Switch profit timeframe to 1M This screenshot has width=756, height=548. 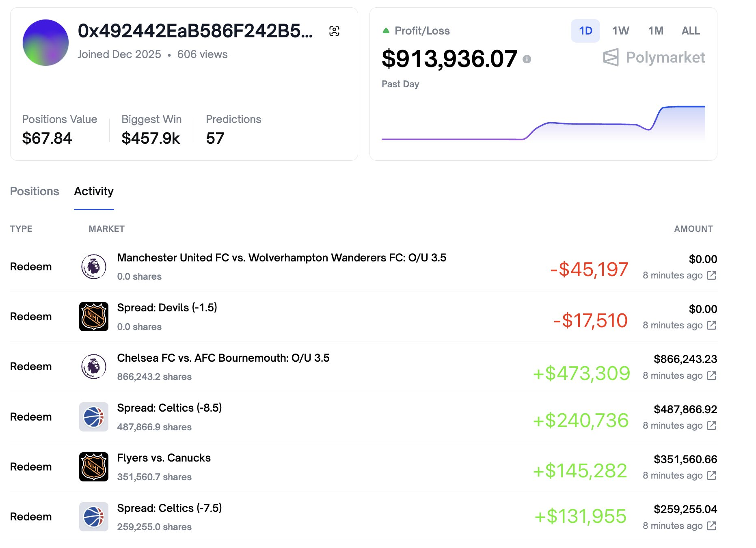655,31
